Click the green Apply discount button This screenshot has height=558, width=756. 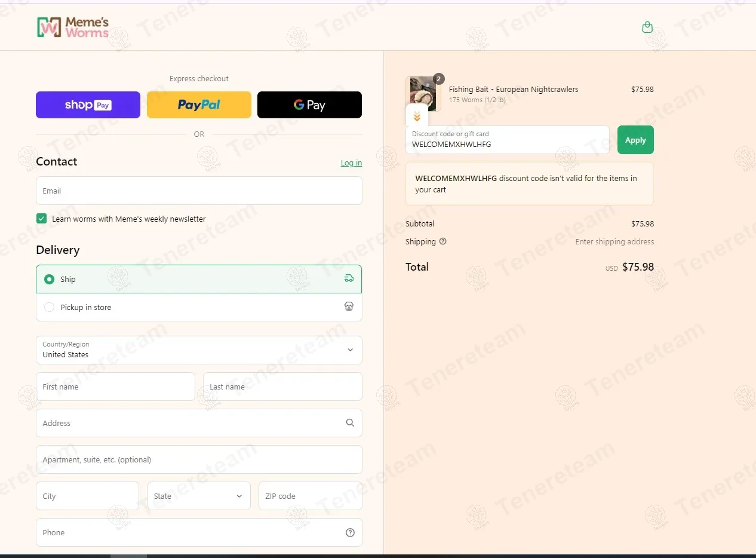click(635, 140)
